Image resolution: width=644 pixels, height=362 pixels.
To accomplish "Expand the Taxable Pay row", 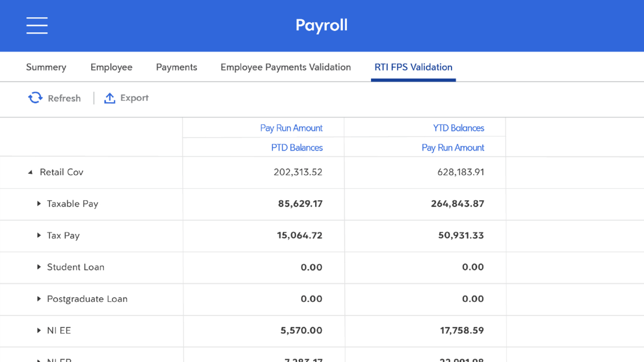I will coord(38,204).
